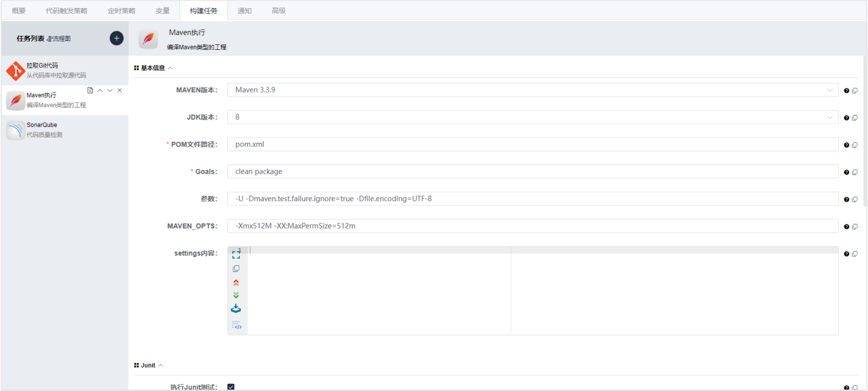This screenshot has width=868, height=391.
Task: Click the green double down-arrow icon
Action: point(236,295)
